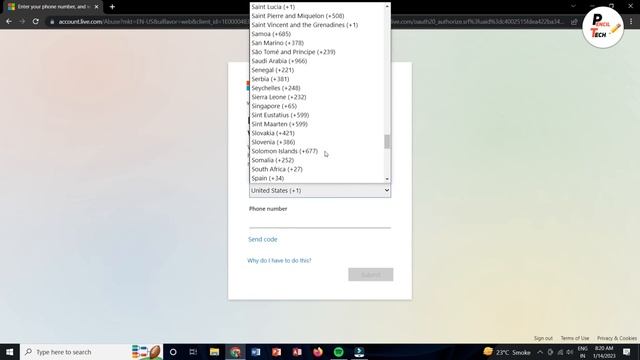The image size is (640, 360).
Task: Choose São Tomé and Príncipe (+239)
Action: click(x=317, y=52)
